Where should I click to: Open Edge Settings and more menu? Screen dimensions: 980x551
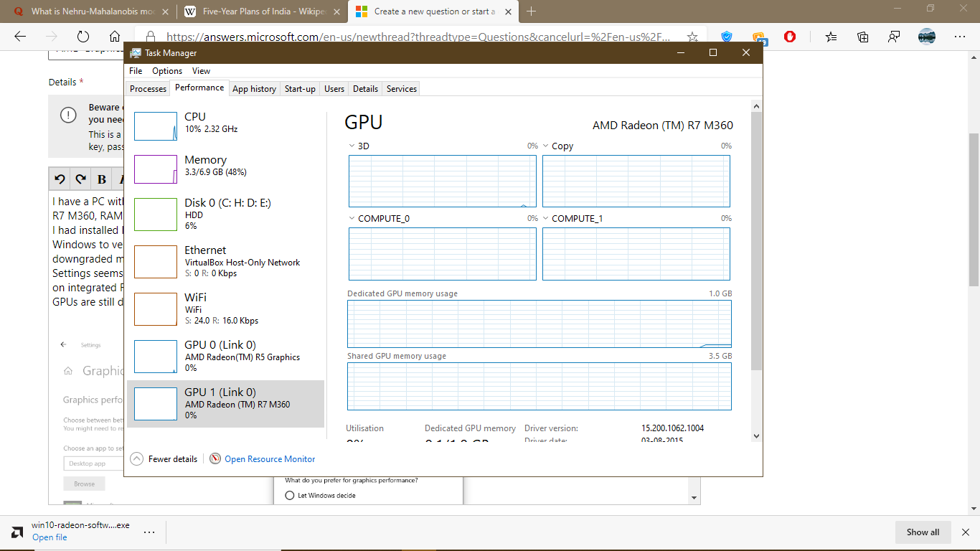coord(960,37)
